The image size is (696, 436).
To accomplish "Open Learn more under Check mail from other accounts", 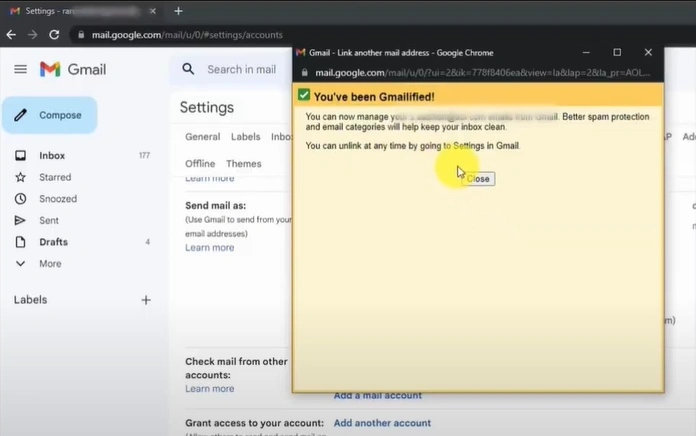I will click(x=210, y=389).
